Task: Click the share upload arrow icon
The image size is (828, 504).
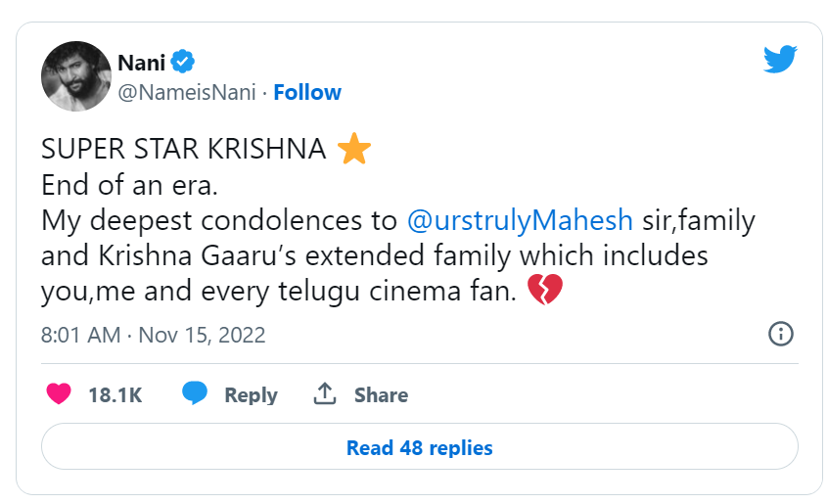Action: [x=324, y=394]
